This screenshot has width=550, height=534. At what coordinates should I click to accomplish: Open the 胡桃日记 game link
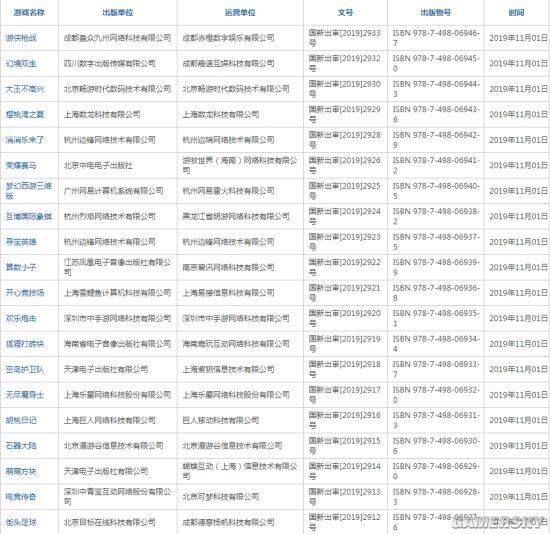point(21,420)
